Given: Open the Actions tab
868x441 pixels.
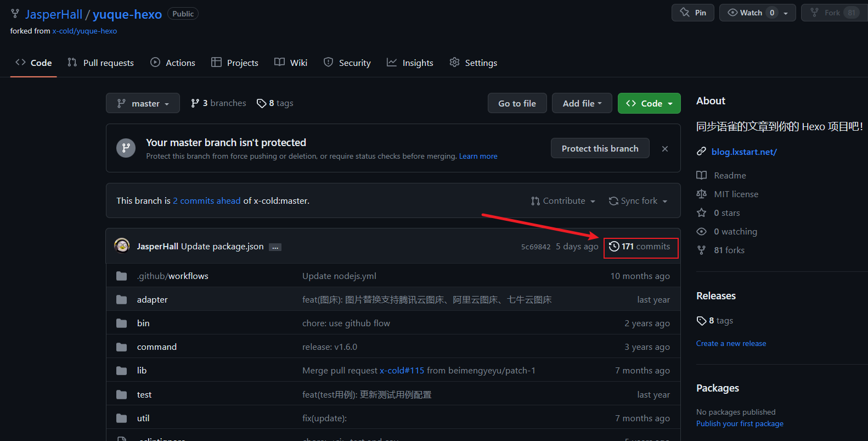Looking at the screenshot, I should tap(173, 63).
